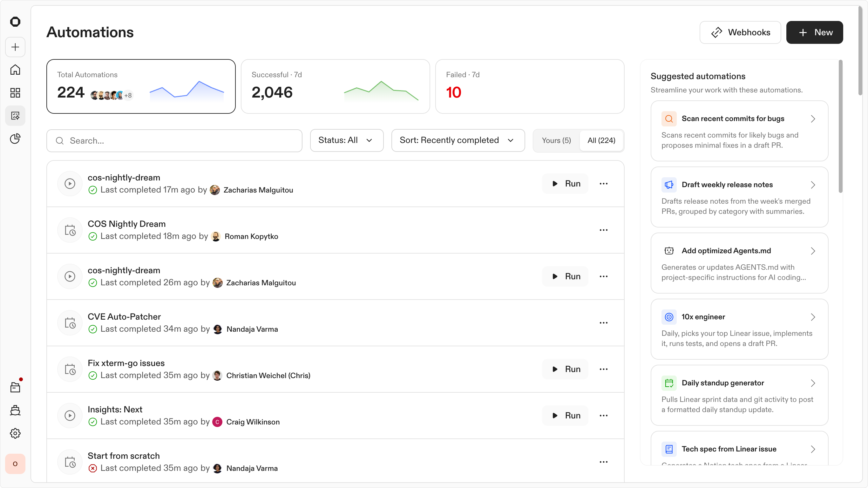Screen dimensions: 868x488
Task: Focus the Search automations field
Action: click(x=174, y=140)
